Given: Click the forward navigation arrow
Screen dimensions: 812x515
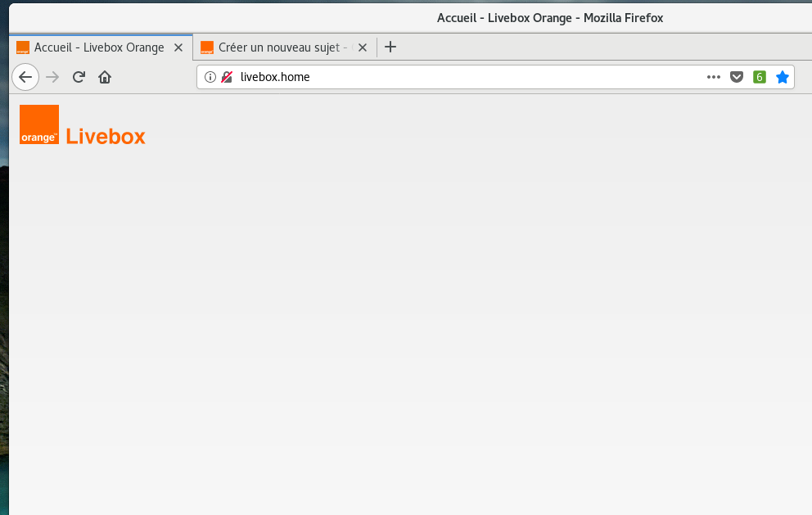Looking at the screenshot, I should coord(52,77).
